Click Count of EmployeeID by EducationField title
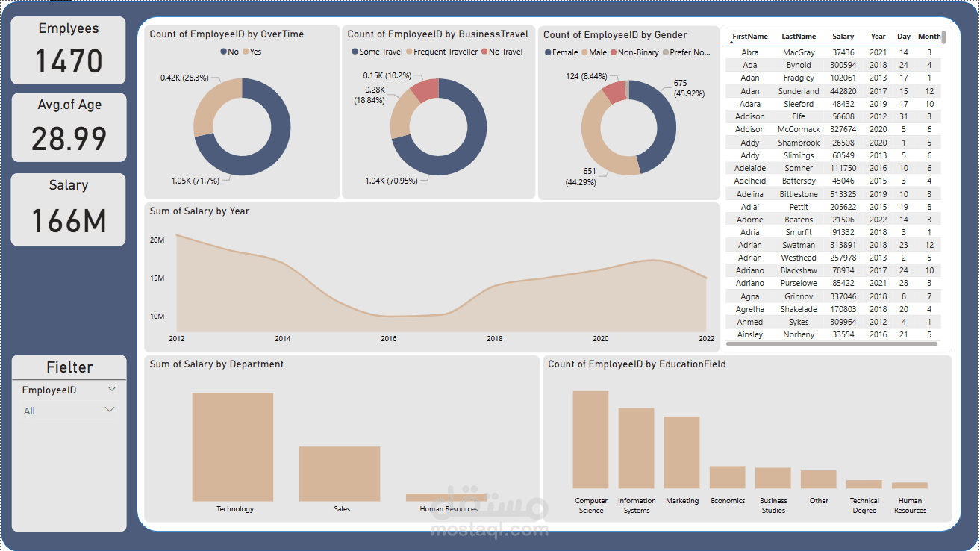Viewport: 980px width, 551px height. [x=637, y=364]
